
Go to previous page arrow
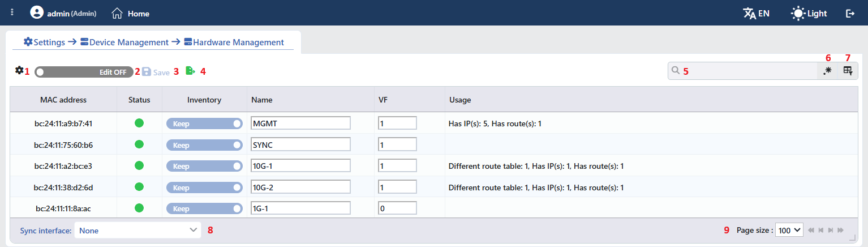coord(821,230)
